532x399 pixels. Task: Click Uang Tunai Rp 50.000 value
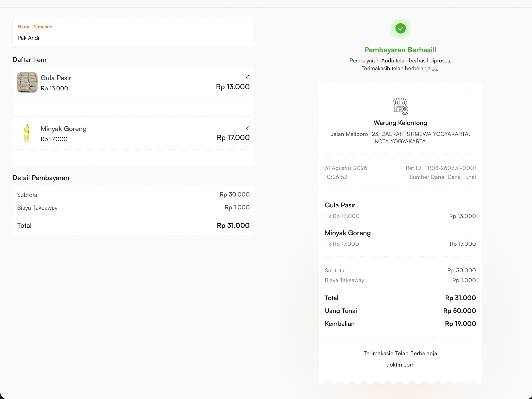coord(459,311)
